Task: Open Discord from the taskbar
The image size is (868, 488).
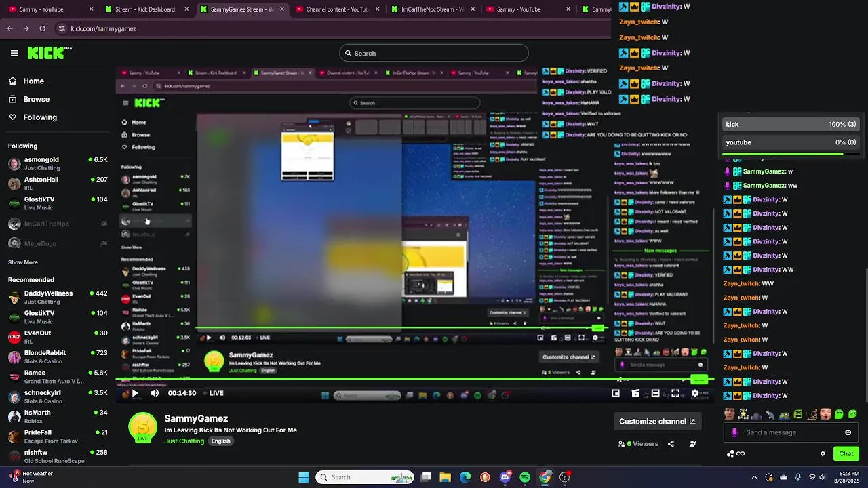Action: coord(505,477)
